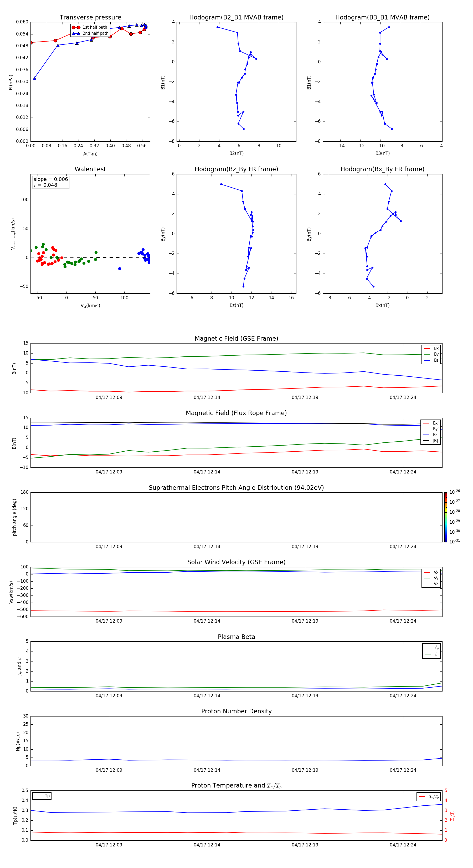The width and height of the screenshot is (473, 868).
Task: Click the "pitch angle (deg)" y-axis label
Action: [14, 517]
